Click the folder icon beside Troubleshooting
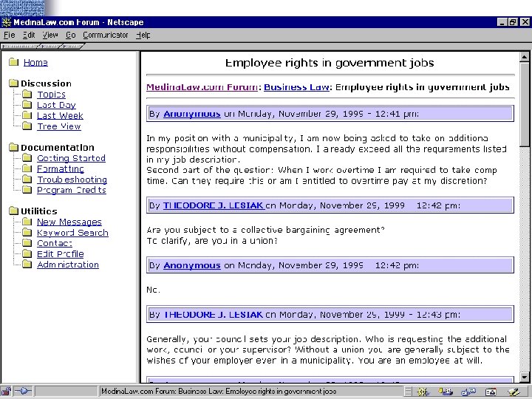532x399 pixels. 27,179
